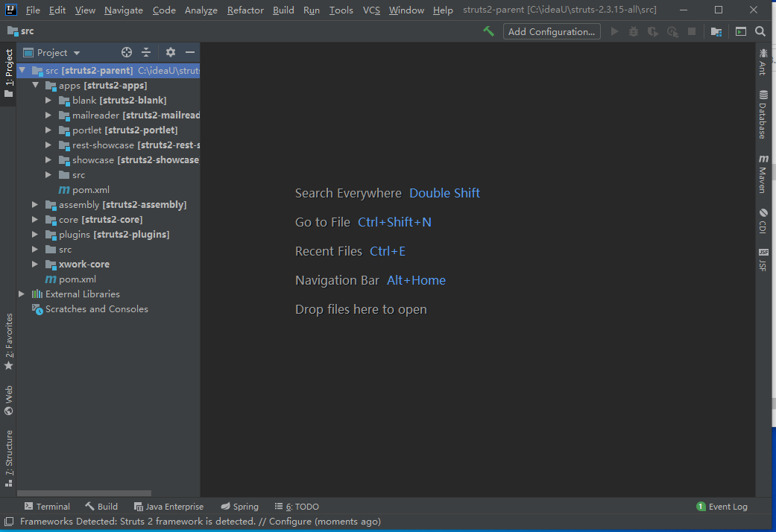
Task: Open the Refactor menu
Action: pyautogui.click(x=245, y=10)
